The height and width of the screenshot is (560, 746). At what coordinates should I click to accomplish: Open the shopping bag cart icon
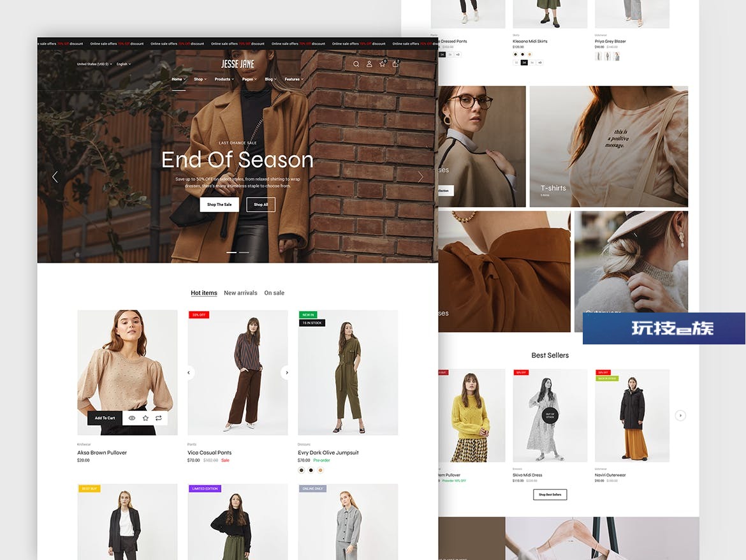coord(395,64)
